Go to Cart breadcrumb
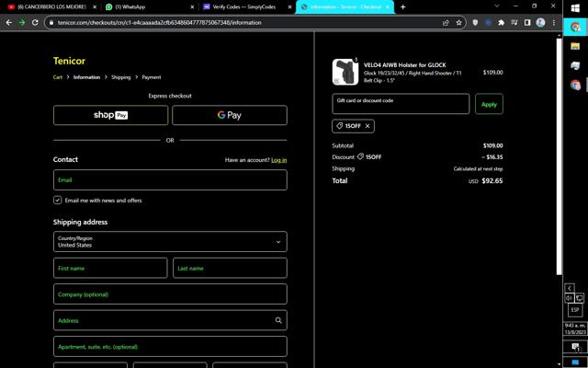The image size is (588, 368). pos(58,77)
